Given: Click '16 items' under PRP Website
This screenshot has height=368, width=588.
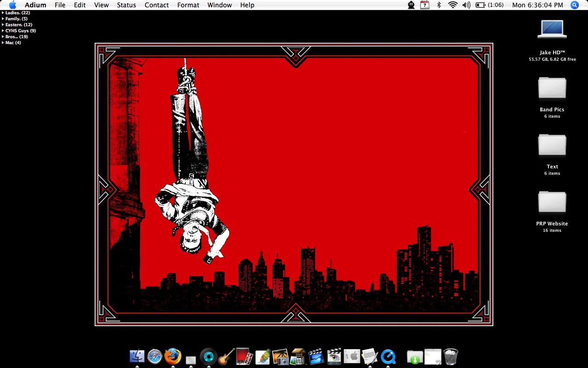Looking at the screenshot, I should pyautogui.click(x=552, y=230).
